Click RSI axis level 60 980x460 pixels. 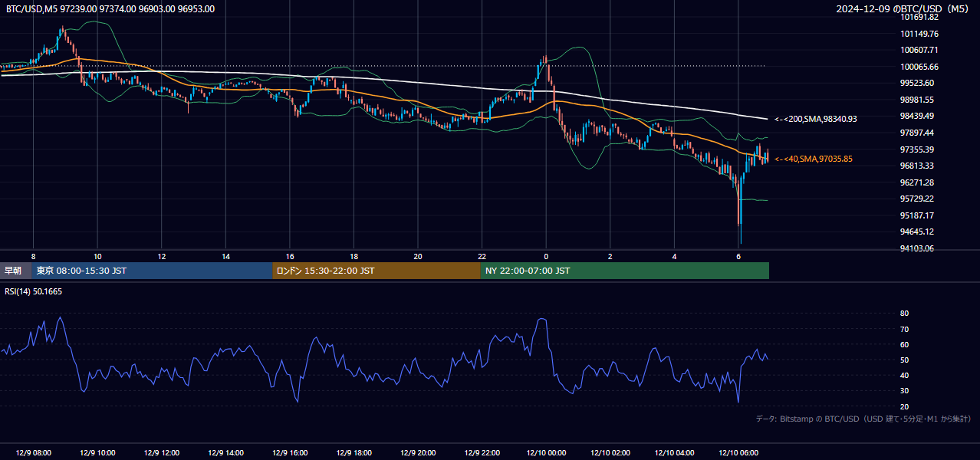click(x=905, y=344)
